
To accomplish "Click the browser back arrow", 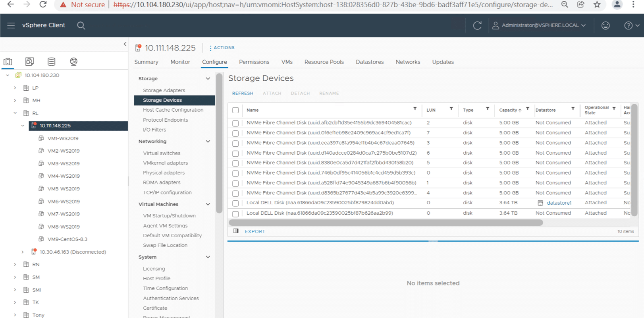I will click(x=11, y=4).
